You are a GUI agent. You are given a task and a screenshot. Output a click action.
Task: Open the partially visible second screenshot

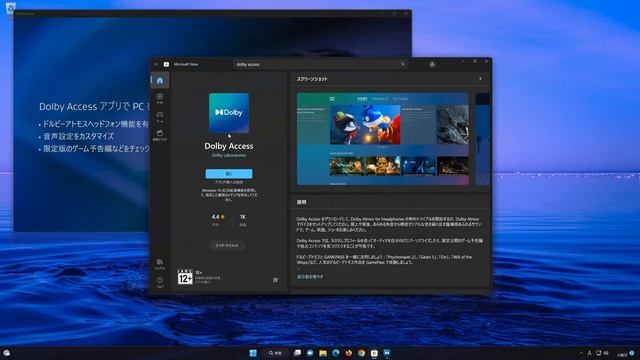(482, 139)
